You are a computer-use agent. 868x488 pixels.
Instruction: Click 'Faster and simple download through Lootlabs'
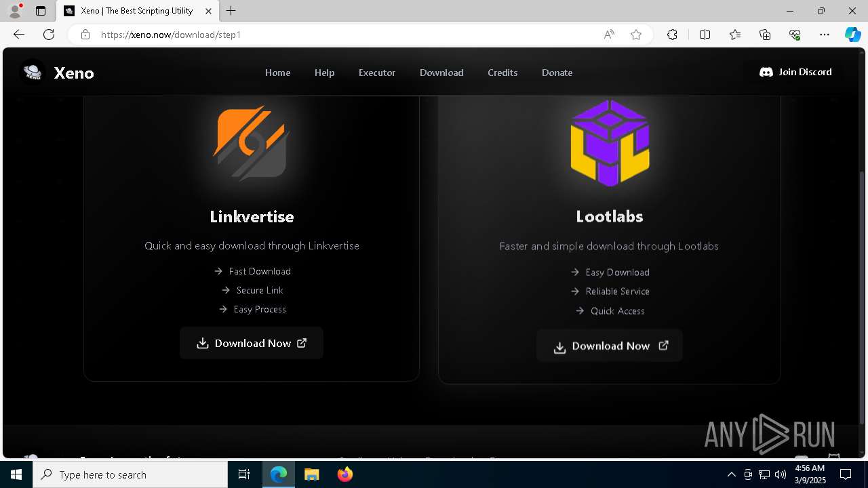point(609,246)
